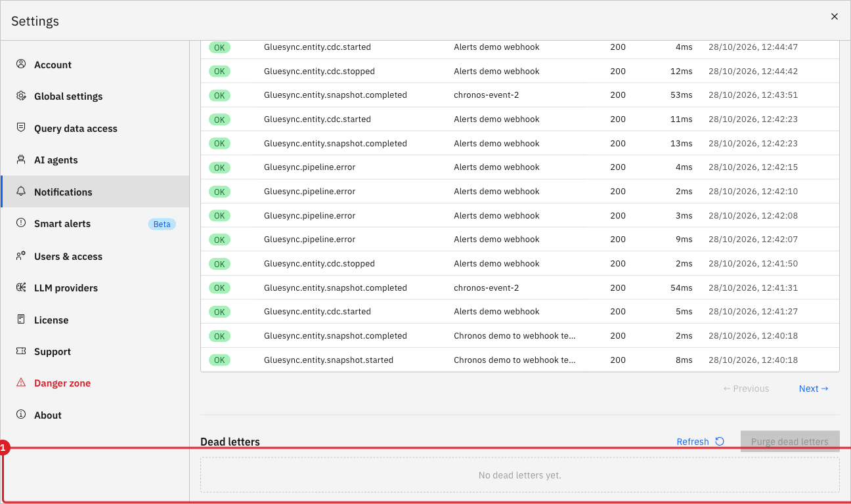Click the AI agents robot icon
851x504 pixels.
[x=21, y=159]
